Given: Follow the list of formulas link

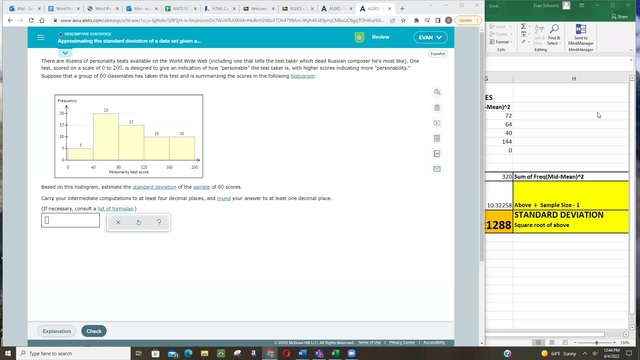Looking at the screenshot, I should (x=115, y=209).
